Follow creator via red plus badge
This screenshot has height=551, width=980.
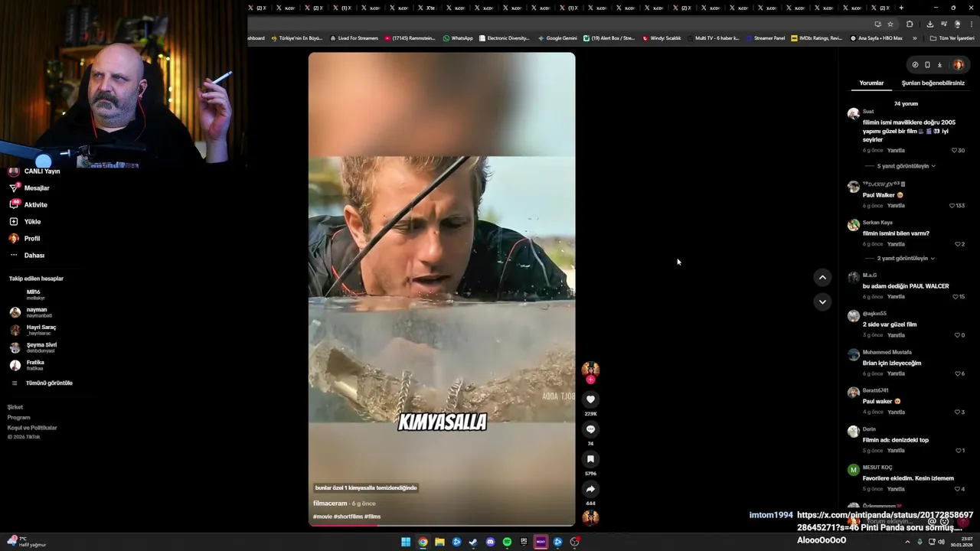click(590, 380)
